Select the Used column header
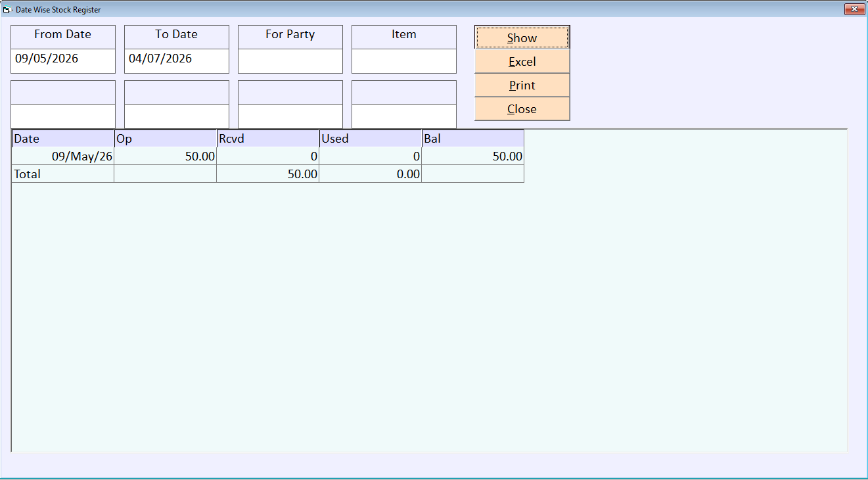The image size is (868, 480). (371, 139)
